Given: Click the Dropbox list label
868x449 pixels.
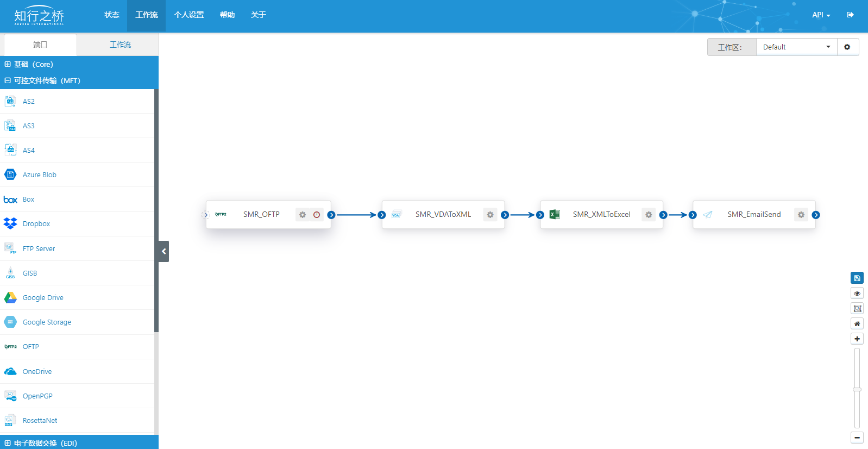Looking at the screenshot, I should tap(36, 223).
